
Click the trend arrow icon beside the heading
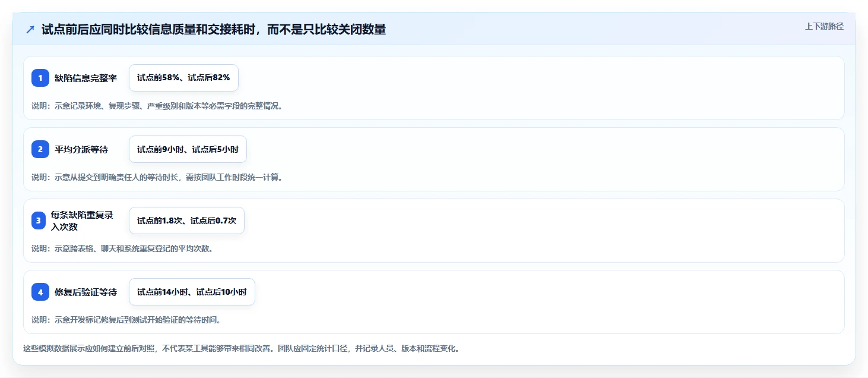(x=30, y=30)
